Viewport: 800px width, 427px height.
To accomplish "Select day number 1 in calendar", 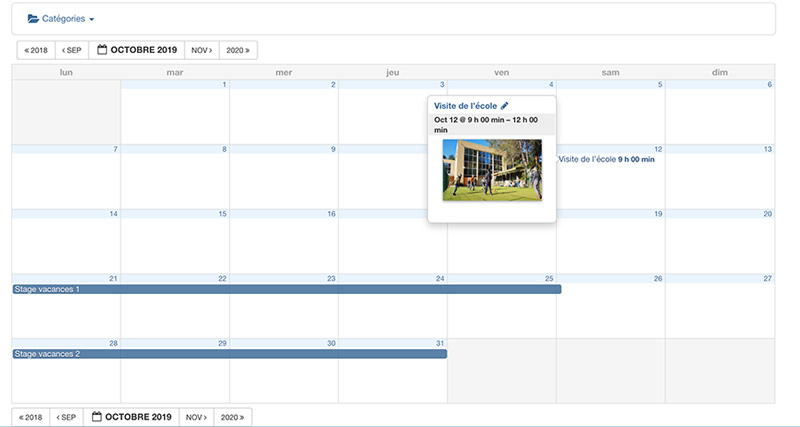I will click(224, 84).
